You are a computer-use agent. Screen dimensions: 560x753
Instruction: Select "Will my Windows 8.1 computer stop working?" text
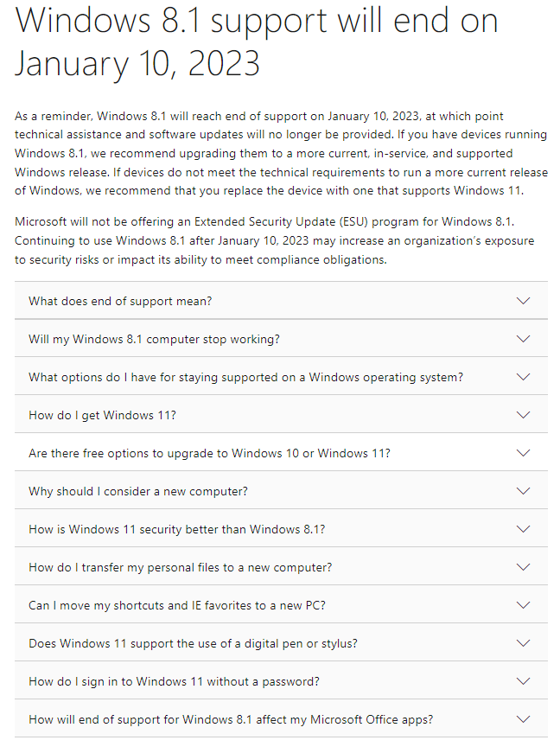click(154, 339)
